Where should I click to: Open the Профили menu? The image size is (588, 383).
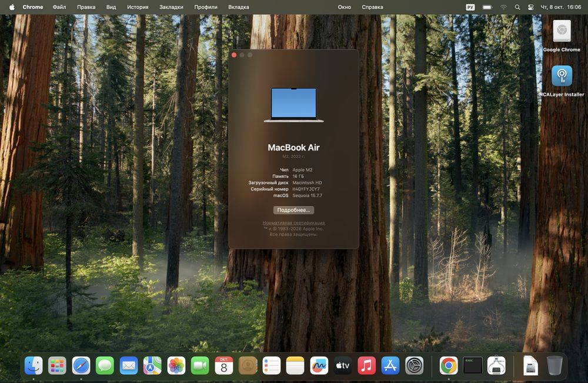tap(206, 7)
